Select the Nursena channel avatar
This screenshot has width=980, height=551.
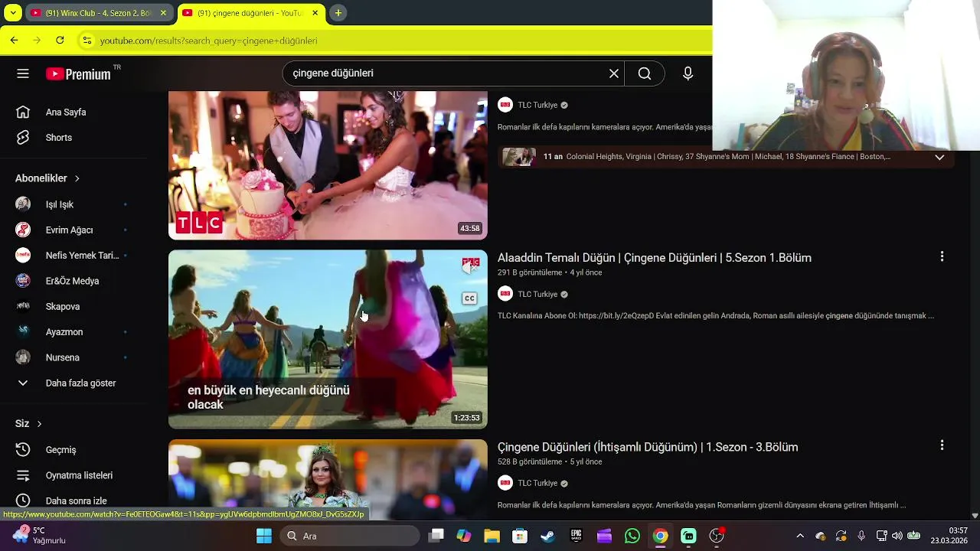(23, 357)
